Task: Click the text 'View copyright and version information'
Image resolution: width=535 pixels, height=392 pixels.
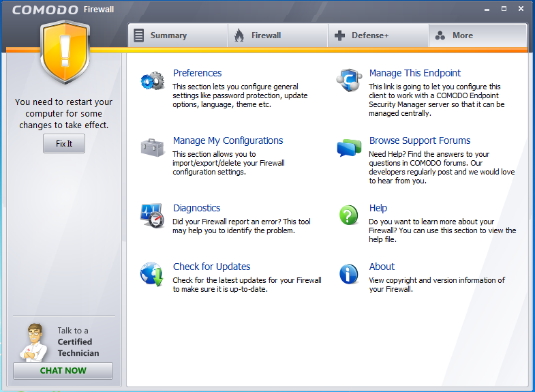Action: click(437, 284)
